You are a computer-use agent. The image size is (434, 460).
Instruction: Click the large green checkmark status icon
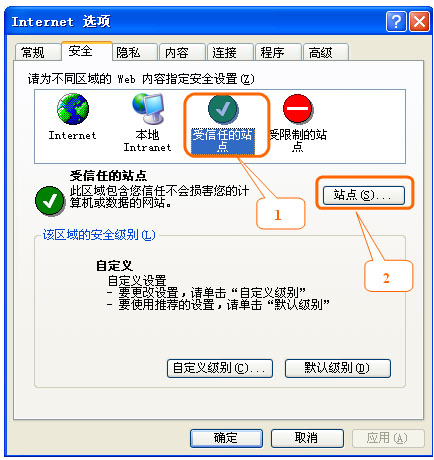tap(50, 200)
